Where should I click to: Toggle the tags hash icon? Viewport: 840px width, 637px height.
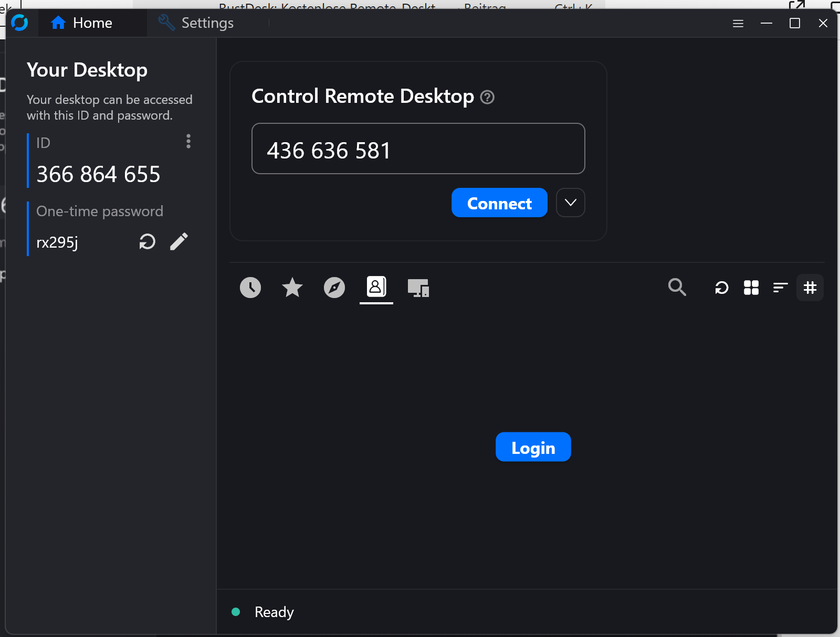pyautogui.click(x=810, y=288)
